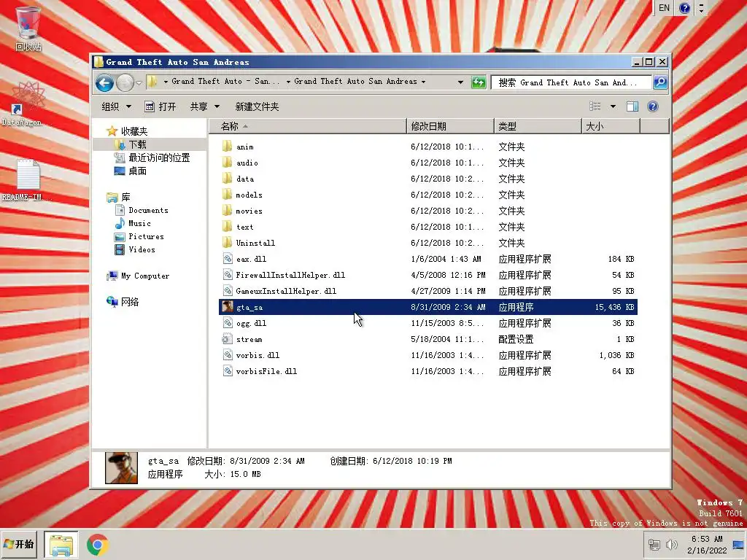Click the 8/31/2009 2:34 AM date in the details pane
The width and height of the screenshot is (747, 560).
267,461
